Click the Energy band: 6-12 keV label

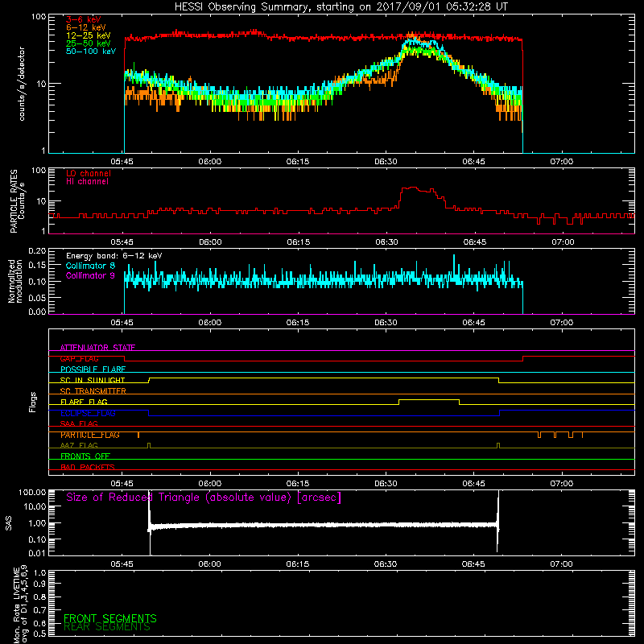point(114,256)
